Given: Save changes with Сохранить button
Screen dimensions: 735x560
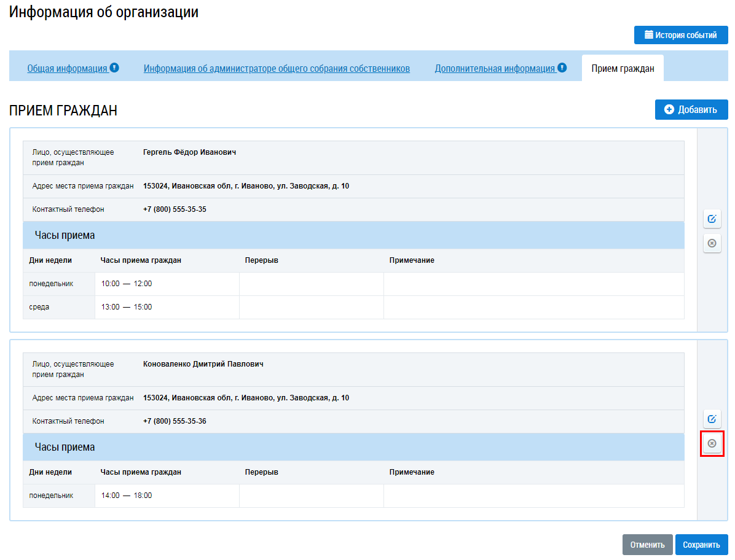Looking at the screenshot, I should click(701, 545).
